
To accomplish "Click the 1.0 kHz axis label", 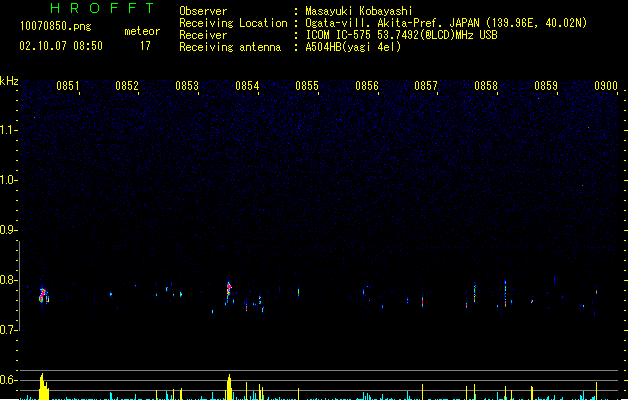I will click(x=8, y=179).
